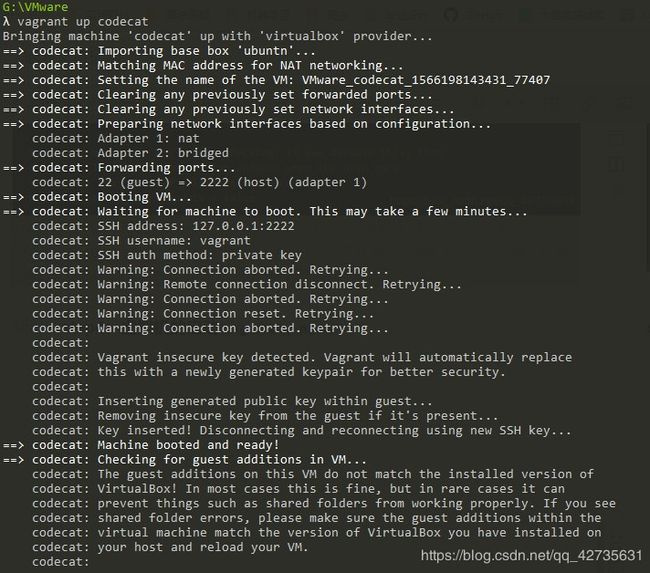
Task: Click 'Adapter 1: nat' text
Action: tap(148, 138)
